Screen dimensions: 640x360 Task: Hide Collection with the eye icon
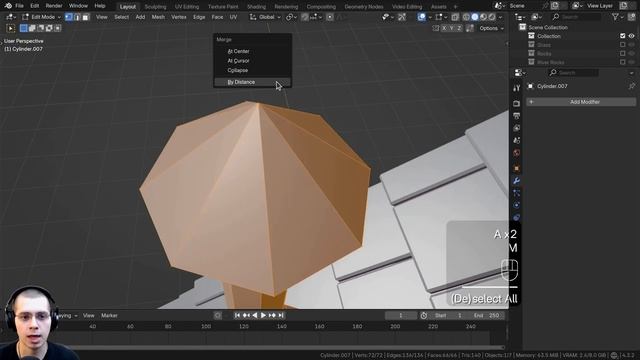pyautogui.click(x=631, y=36)
